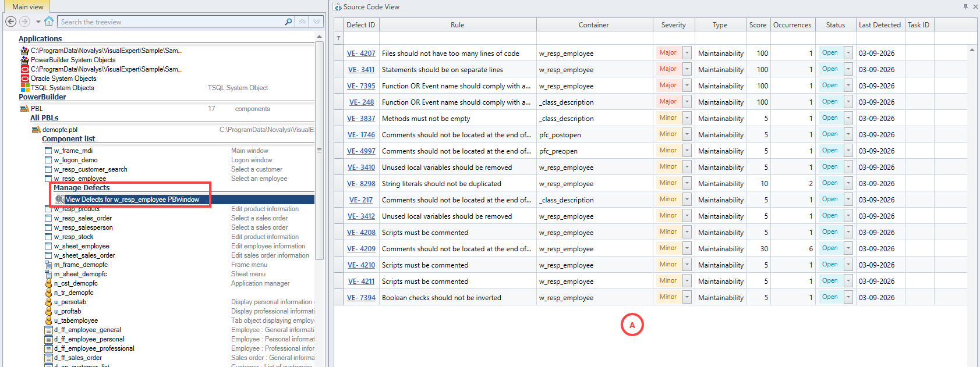Open Status dropdown for VE-4207
980x367 pixels.
(848, 53)
